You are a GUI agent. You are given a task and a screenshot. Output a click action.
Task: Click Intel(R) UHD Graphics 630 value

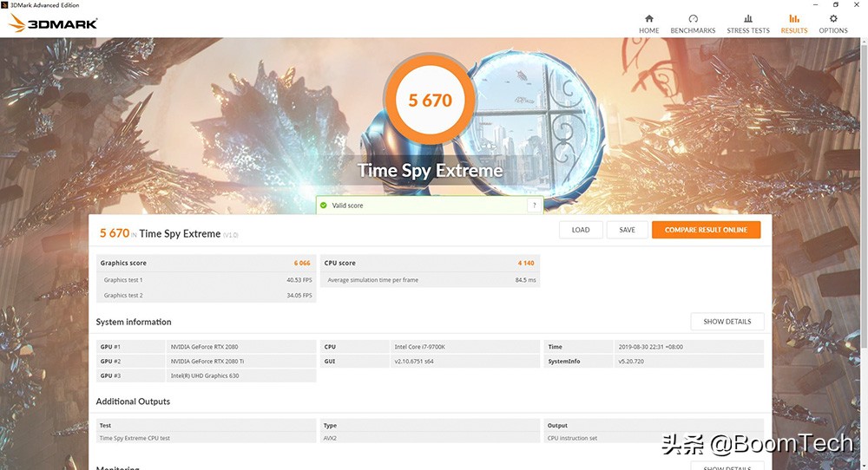click(205, 375)
